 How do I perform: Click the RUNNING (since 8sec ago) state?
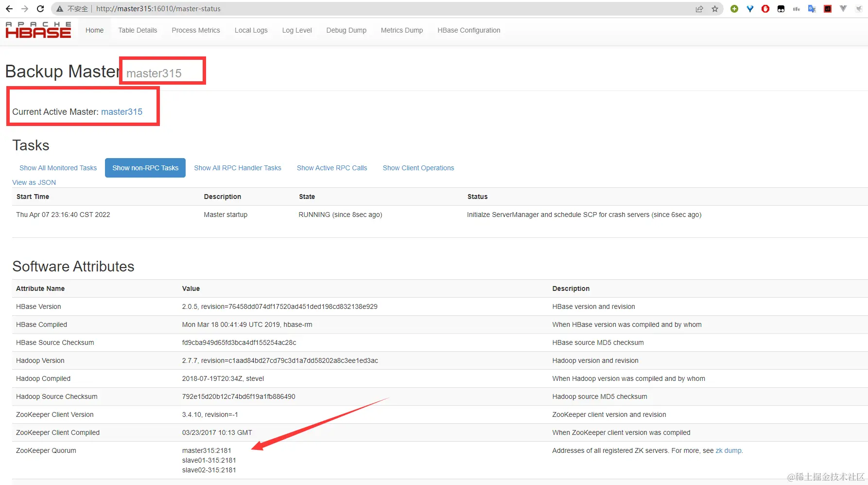[x=340, y=215]
